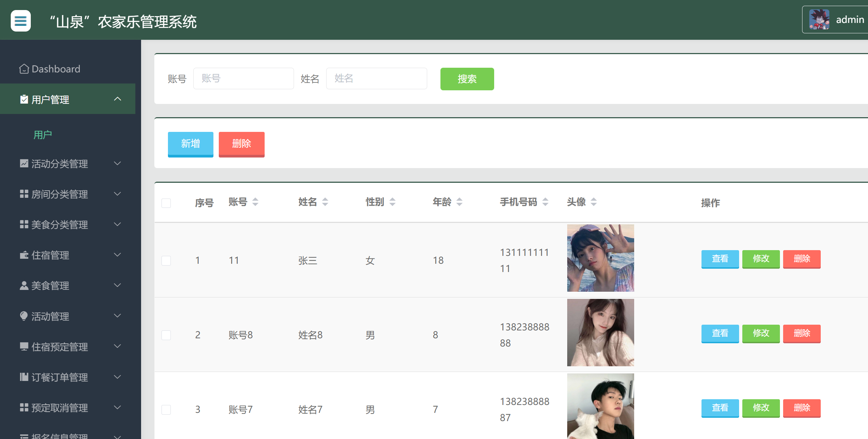
Task: Select the 活动分类管理 chart icon
Action: (x=24, y=163)
